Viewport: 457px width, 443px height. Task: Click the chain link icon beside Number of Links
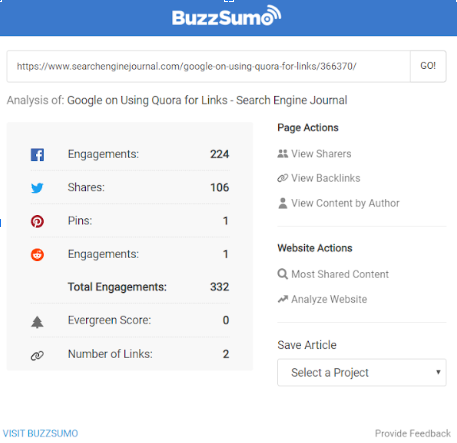tap(37, 356)
